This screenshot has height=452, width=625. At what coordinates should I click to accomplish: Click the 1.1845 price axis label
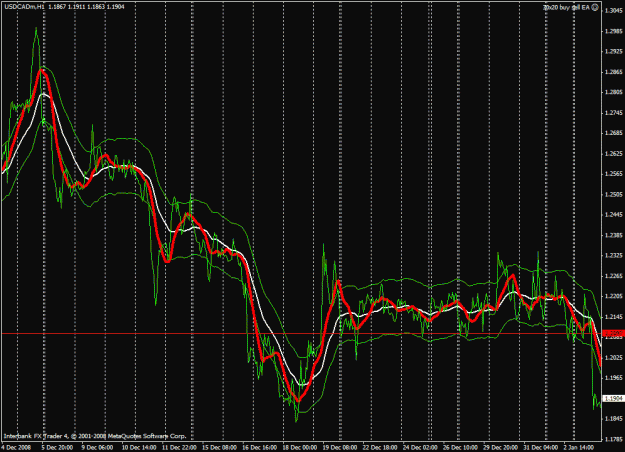coord(614,419)
